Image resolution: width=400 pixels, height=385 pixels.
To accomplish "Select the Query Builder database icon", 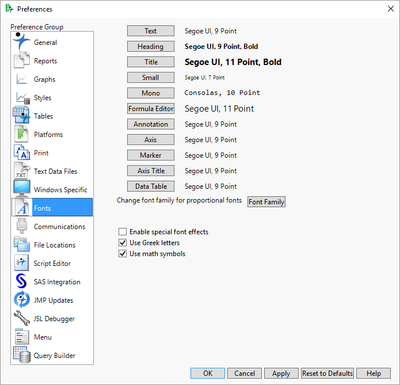I will (22, 355).
